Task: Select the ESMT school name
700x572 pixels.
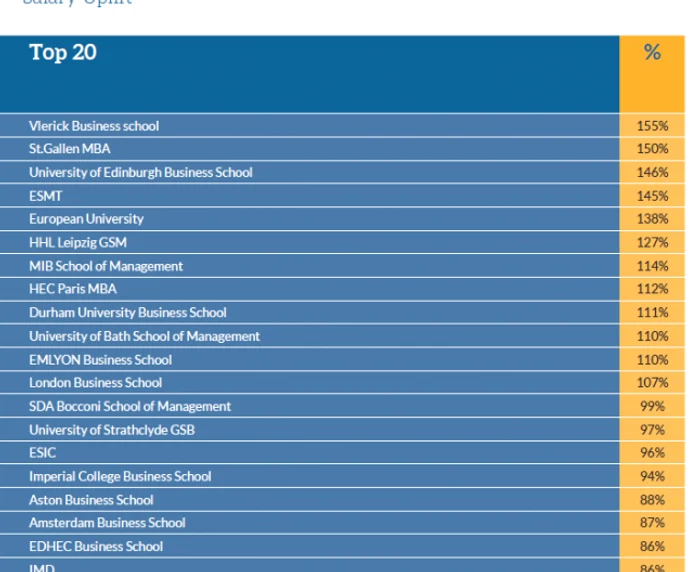Action: coord(46,196)
